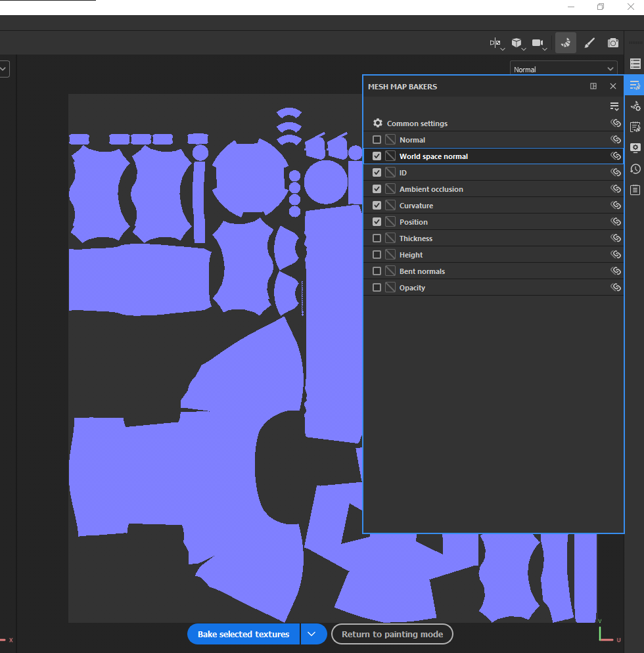This screenshot has height=653, width=644.
Task: Open the symmetry settings icon
Action: click(x=495, y=43)
